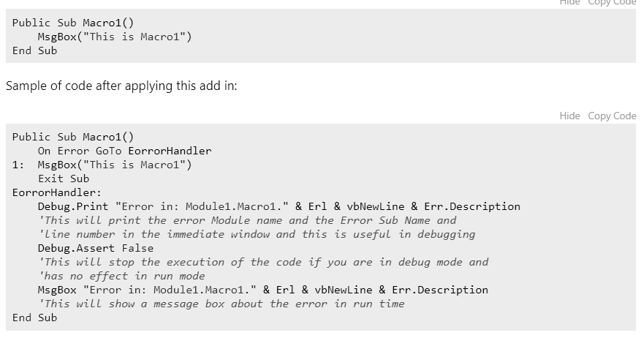This screenshot has height=338, width=644.
Task: Click "End Sub" in the first code block
Action: point(34,51)
